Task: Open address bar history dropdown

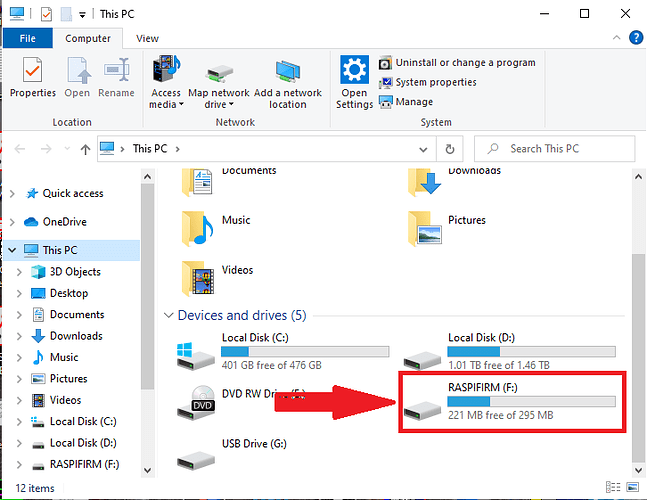Action: [423, 149]
